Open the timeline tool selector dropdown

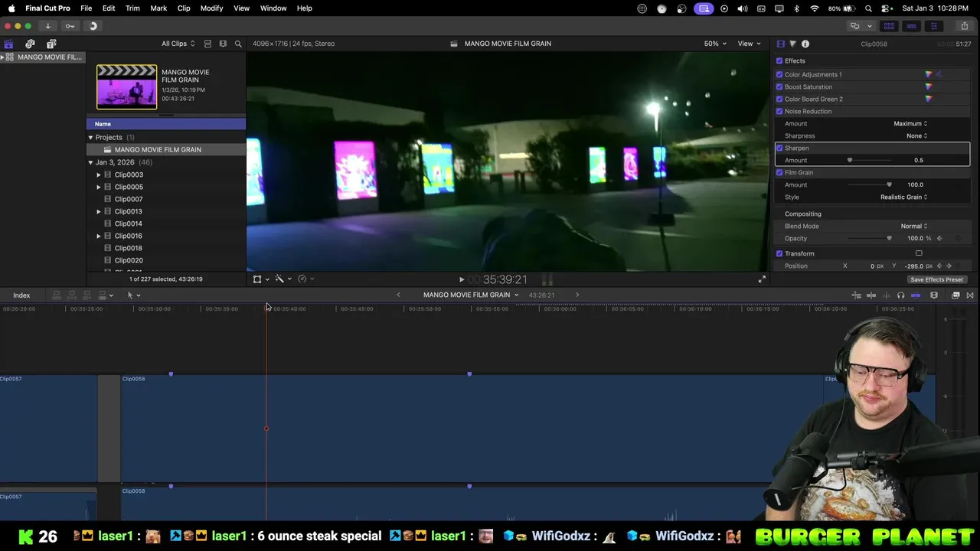pyautogui.click(x=133, y=295)
